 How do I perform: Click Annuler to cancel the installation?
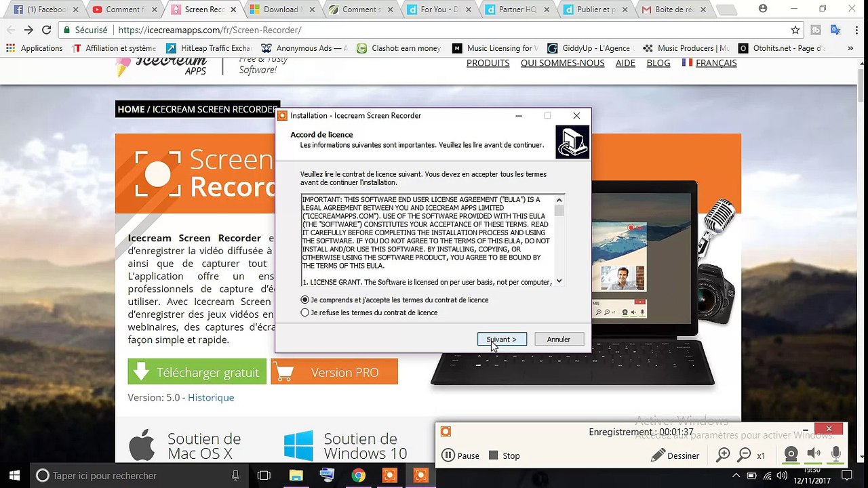click(559, 339)
